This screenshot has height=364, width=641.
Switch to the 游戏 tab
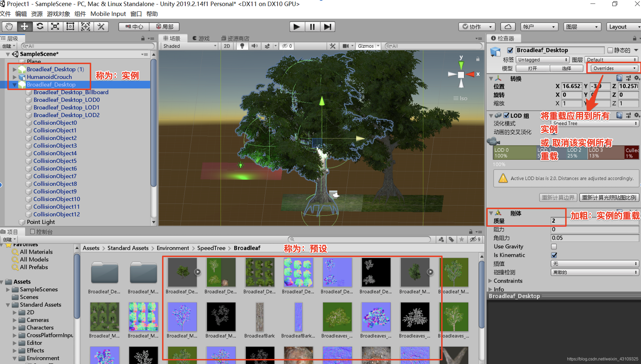(x=201, y=38)
